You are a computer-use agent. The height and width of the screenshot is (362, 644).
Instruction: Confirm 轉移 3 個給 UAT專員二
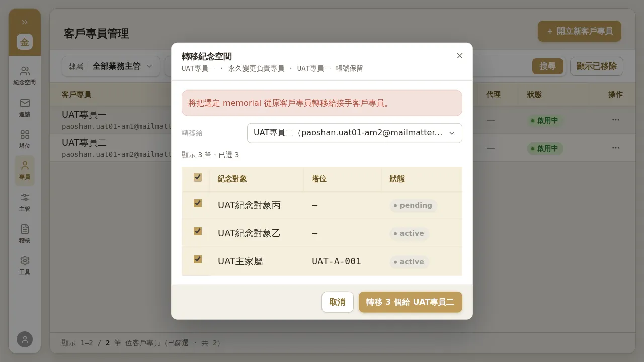point(411,302)
